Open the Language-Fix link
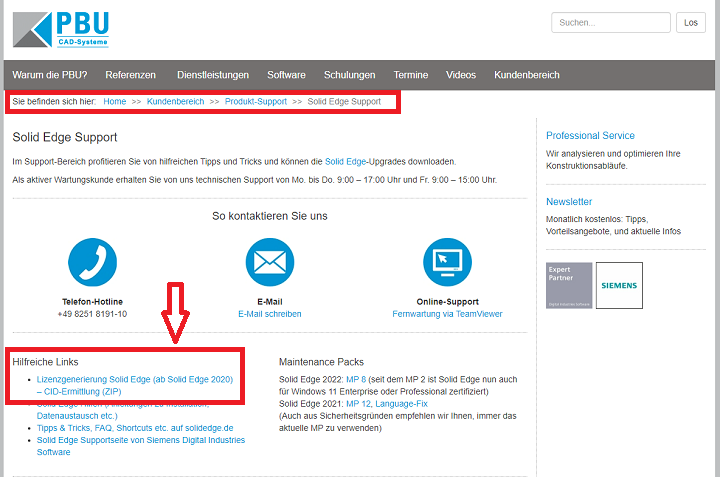Image resolution: width=720 pixels, height=477 pixels. pyautogui.click(x=401, y=404)
